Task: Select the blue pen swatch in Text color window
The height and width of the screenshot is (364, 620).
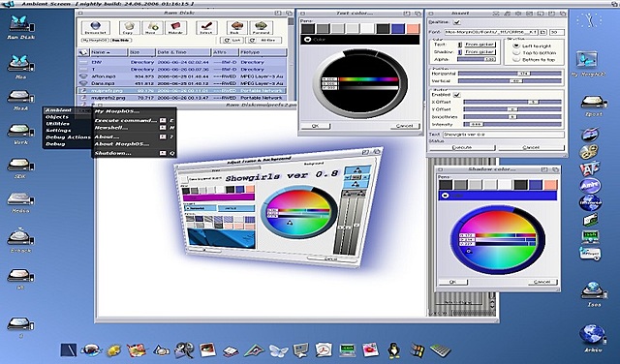Action: point(398,28)
